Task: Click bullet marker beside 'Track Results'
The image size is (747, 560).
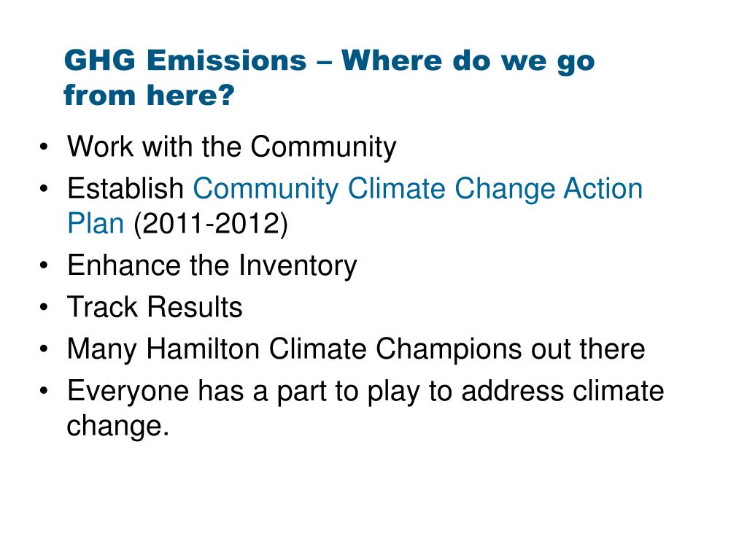Action: click(x=44, y=307)
